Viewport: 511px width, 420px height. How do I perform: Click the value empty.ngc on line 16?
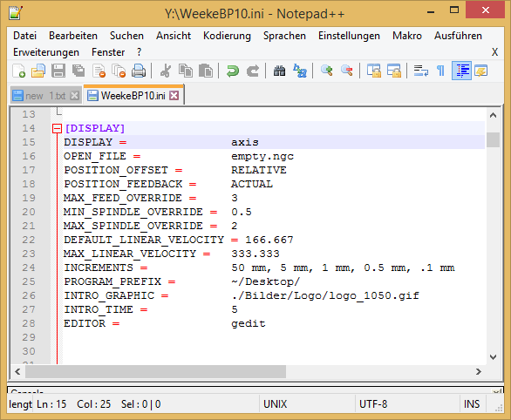click(262, 156)
